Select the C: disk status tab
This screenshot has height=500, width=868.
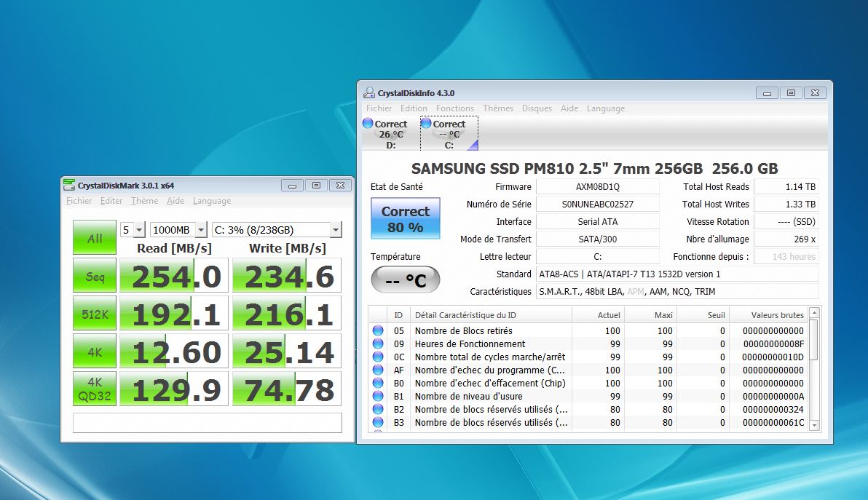point(449,134)
